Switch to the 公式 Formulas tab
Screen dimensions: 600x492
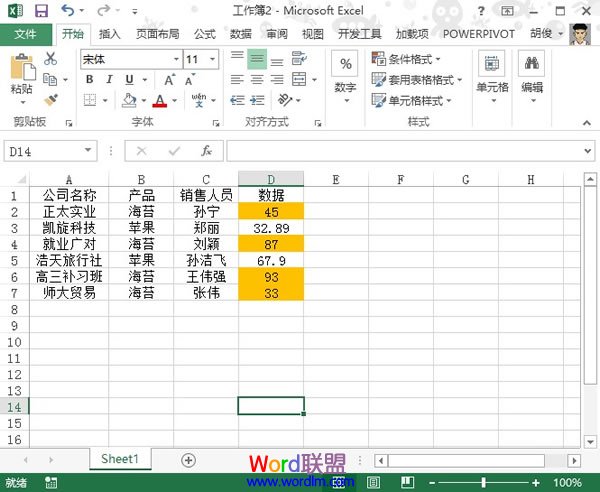tap(205, 34)
